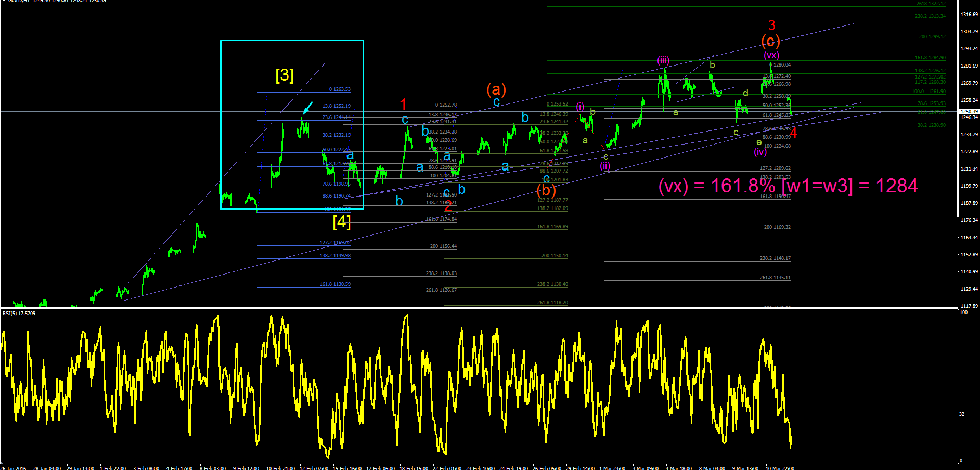Click the '8 Feb 03:00' time label
980x470 pixels.
213,468
